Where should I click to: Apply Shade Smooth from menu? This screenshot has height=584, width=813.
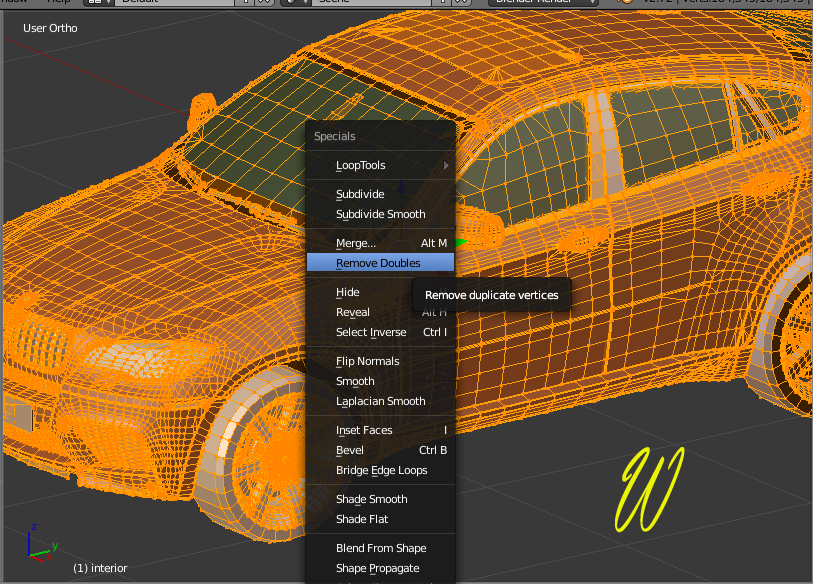tap(380, 499)
